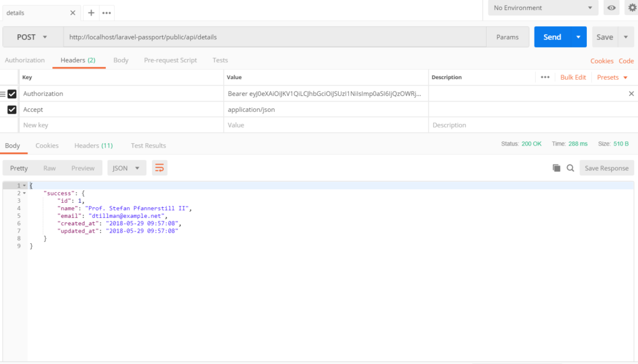638x364 pixels.
Task: Uncheck the Accept header checkbox
Action: click(11, 110)
